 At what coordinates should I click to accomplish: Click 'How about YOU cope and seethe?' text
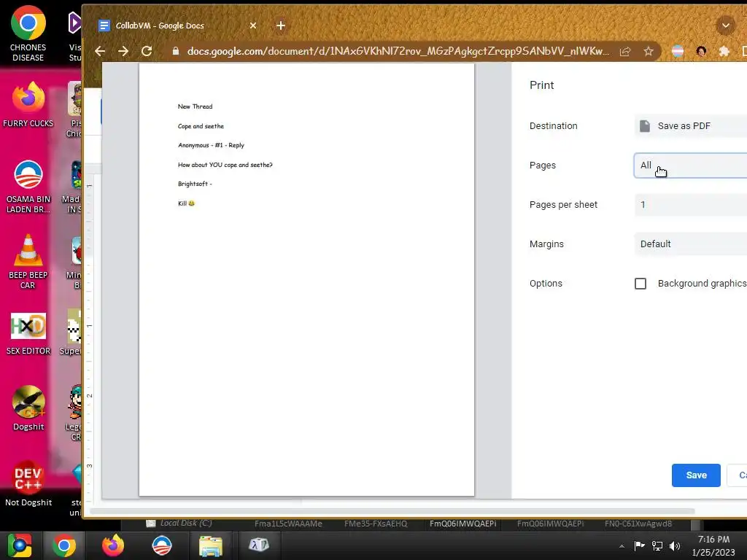pyautogui.click(x=225, y=165)
